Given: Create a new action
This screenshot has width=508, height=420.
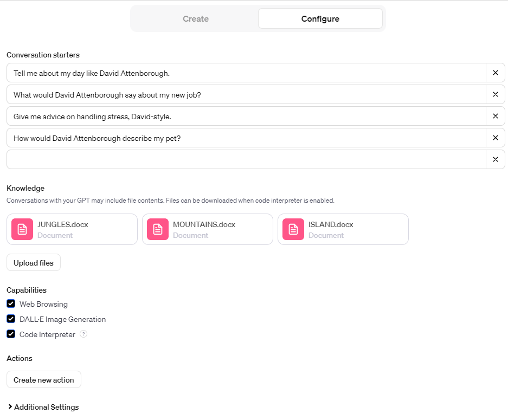Looking at the screenshot, I should click(44, 379).
